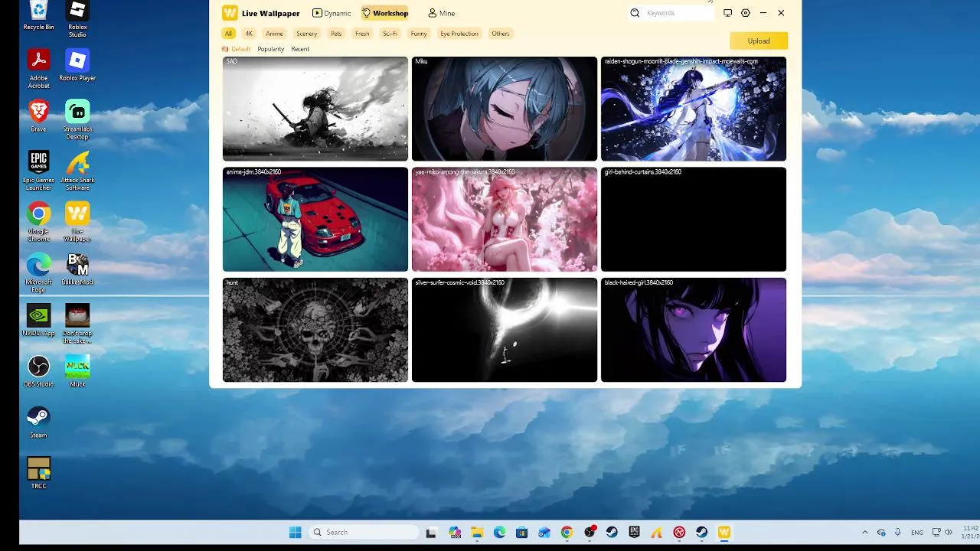The width and height of the screenshot is (980, 551).
Task: Filter wallpapers by Scenery
Action: point(306,34)
